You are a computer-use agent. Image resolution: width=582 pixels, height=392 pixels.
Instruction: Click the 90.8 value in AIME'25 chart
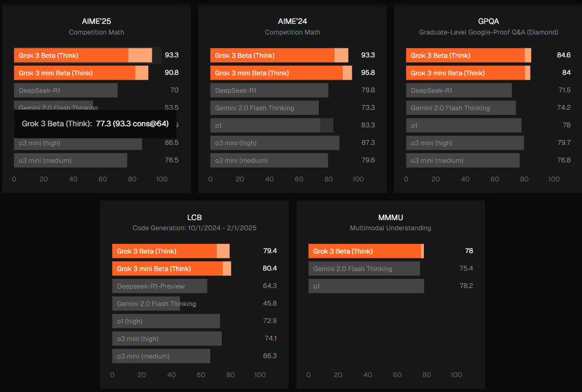[171, 73]
